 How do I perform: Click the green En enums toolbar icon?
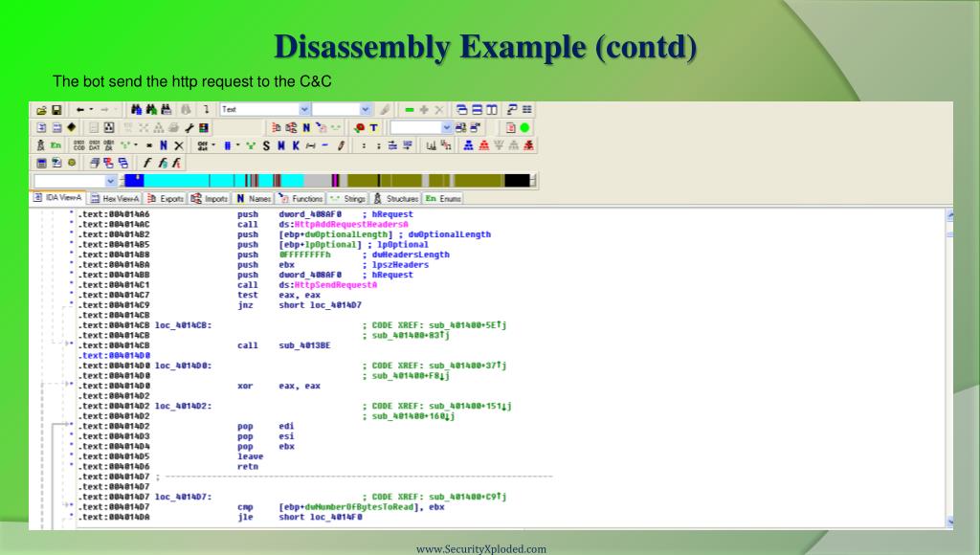(56, 145)
